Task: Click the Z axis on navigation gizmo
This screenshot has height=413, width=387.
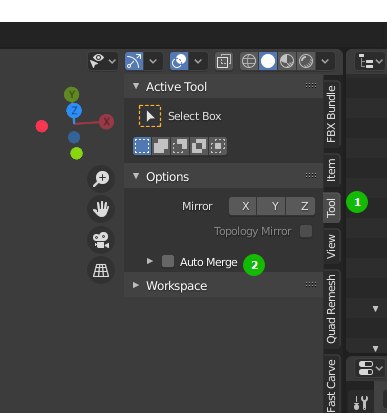Action: pos(74,111)
